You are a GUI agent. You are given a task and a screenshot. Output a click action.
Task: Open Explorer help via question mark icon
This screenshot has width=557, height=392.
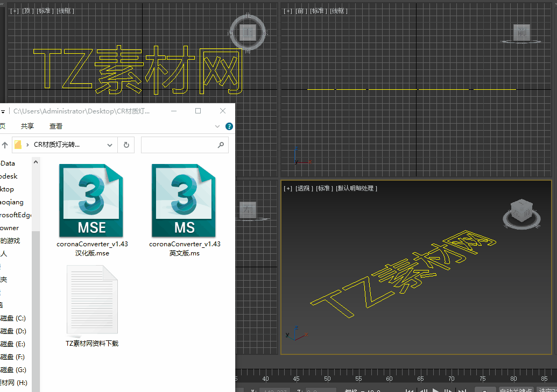pos(229,126)
